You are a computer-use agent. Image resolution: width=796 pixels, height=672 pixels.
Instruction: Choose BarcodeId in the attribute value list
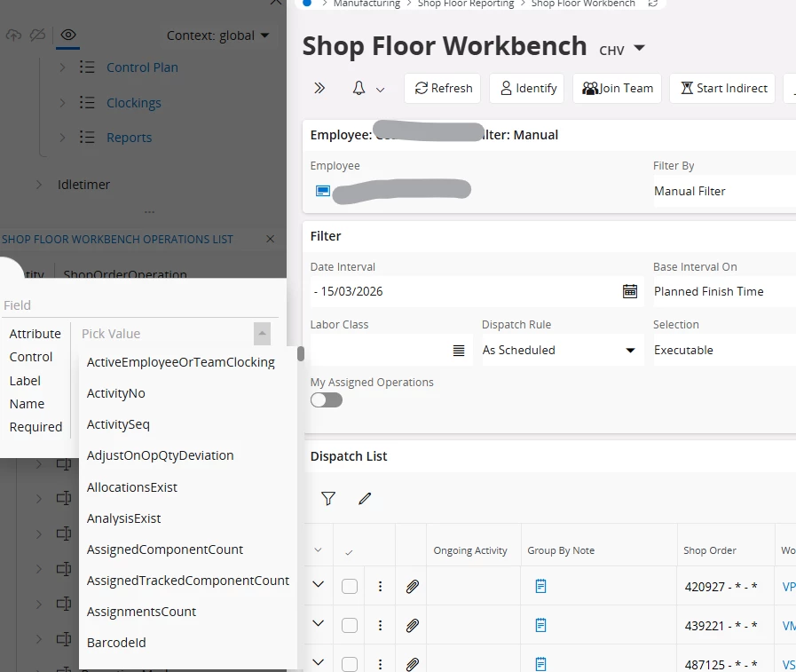[x=116, y=643]
